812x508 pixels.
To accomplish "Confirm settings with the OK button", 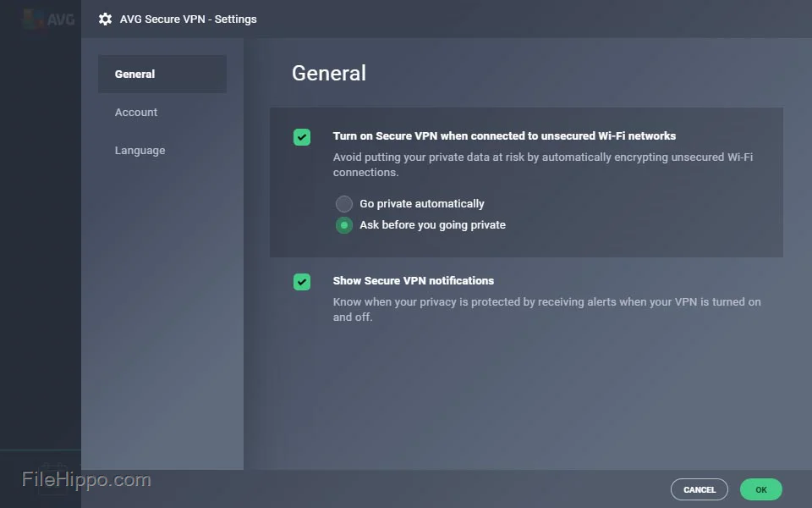I will coord(760,489).
